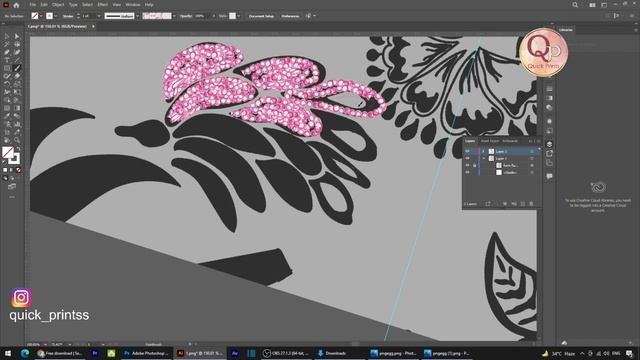Click the Document Setup button
This screenshot has width=640, height=360.
(x=261, y=16)
